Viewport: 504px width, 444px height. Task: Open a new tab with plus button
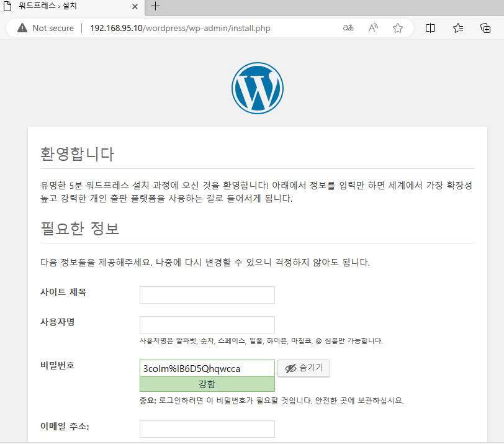tap(155, 6)
